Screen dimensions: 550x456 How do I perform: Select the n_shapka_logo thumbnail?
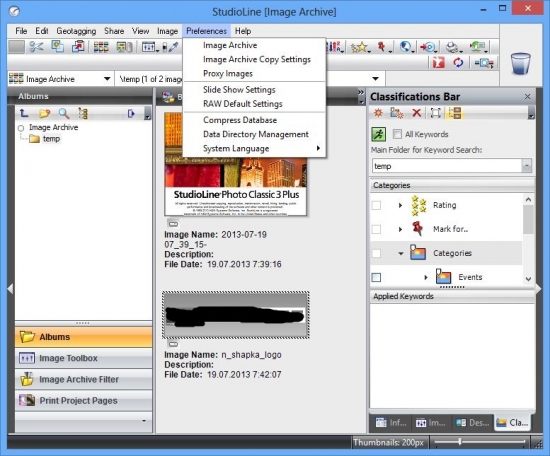[x=236, y=315]
